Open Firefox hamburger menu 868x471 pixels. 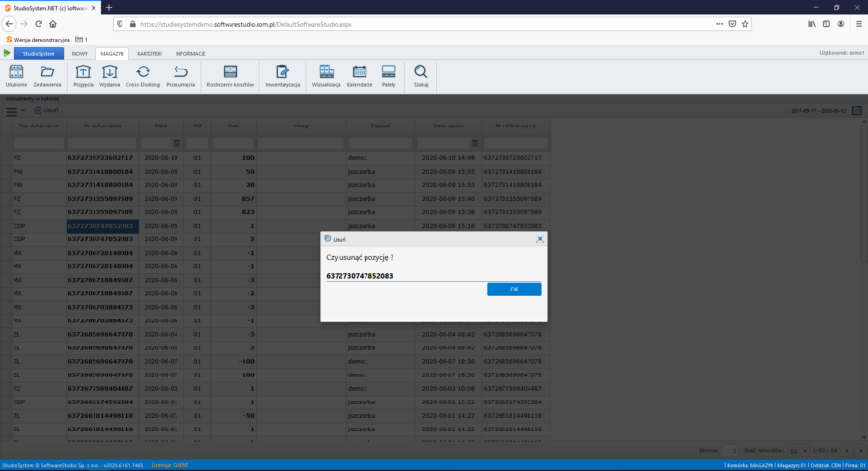pos(859,24)
